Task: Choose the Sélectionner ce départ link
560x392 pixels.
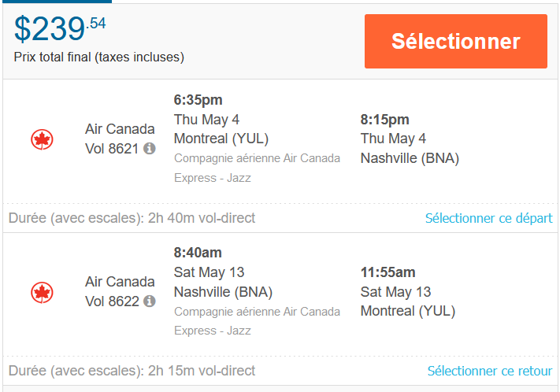Action: (488, 218)
